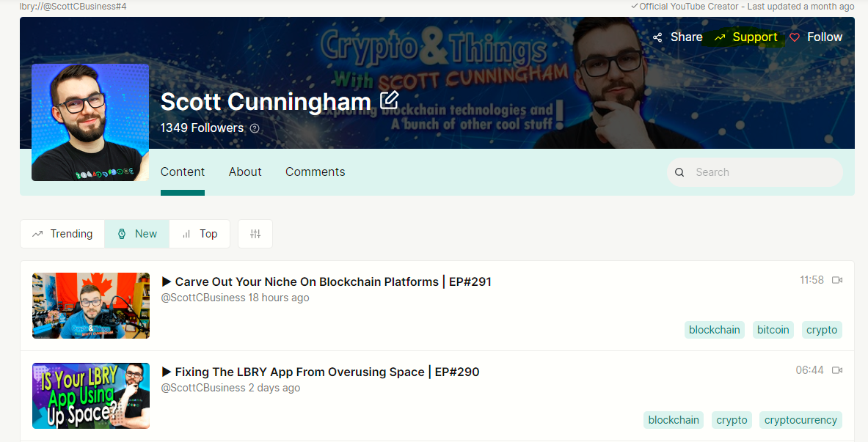The height and width of the screenshot is (442, 868).
Task: Switch to the Content tab
Action: (x=183, y=172)
